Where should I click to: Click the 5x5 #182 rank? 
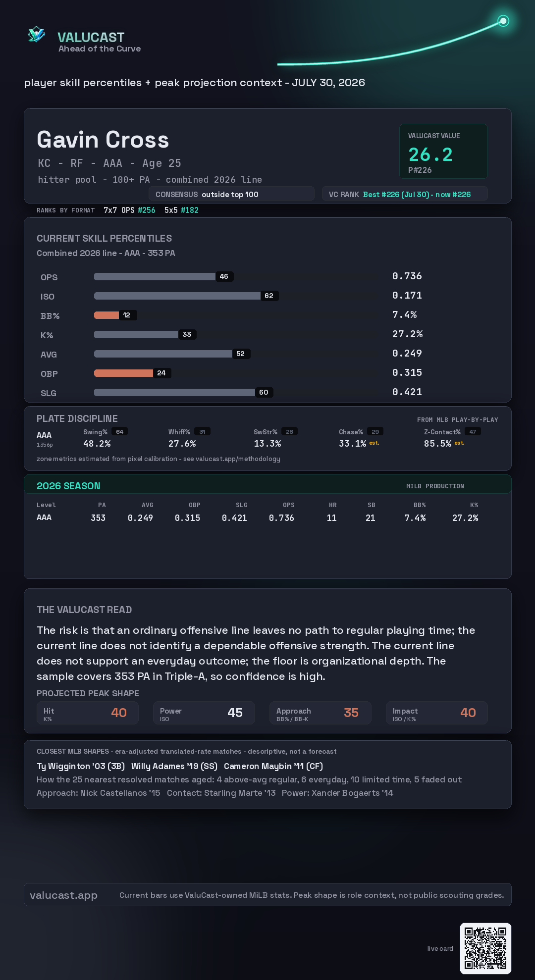pyautogui.click(x=181, y=210)
